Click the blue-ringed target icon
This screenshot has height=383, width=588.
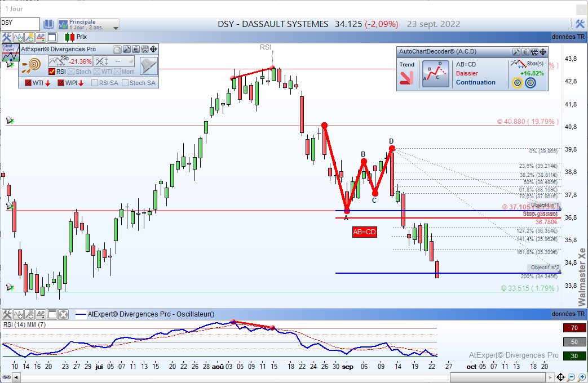[x=530, y=83]
